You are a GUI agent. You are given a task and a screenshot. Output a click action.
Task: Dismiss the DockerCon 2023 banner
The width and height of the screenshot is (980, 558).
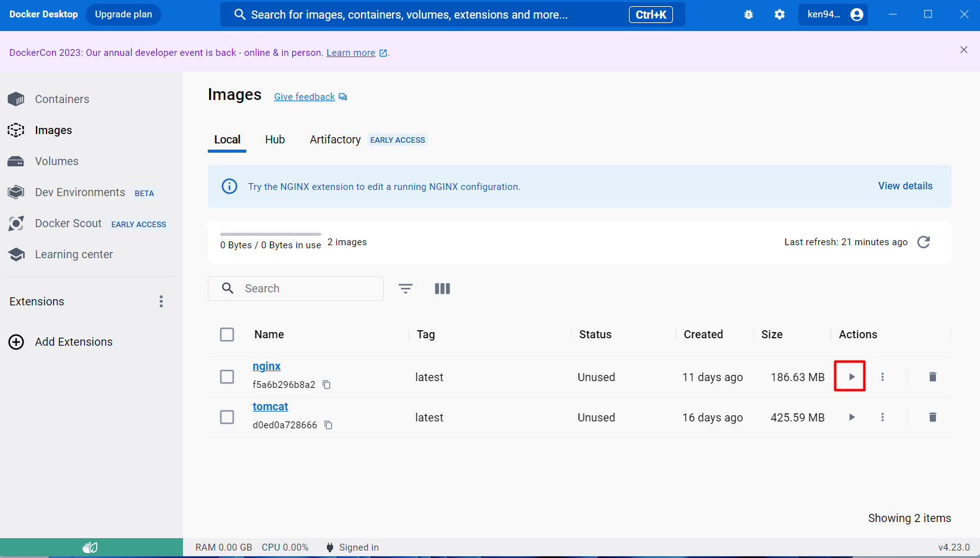click(x=964, y=50)
